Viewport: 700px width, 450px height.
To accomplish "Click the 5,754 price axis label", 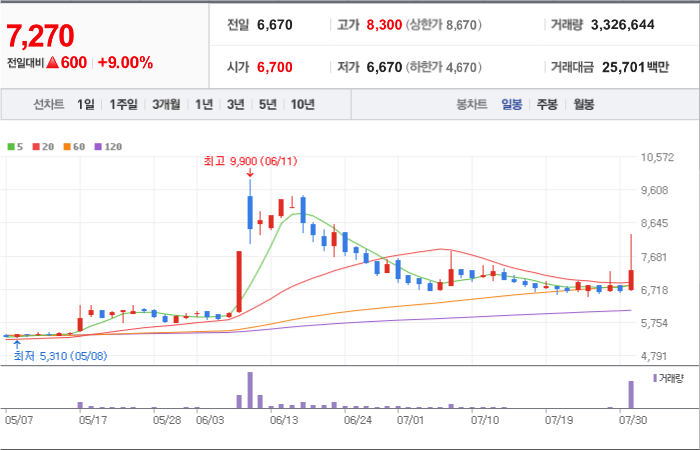I will pyautogui.click(x=655, y=323).
